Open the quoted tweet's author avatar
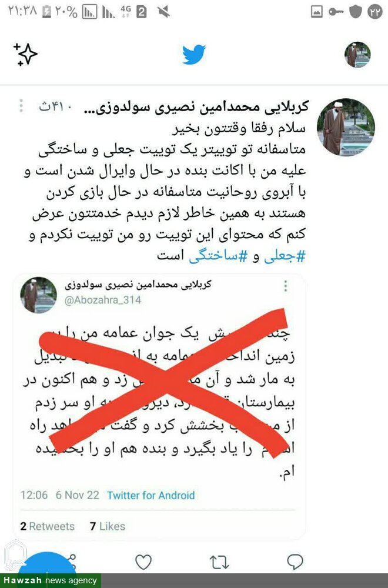 (x=39, y=295)
